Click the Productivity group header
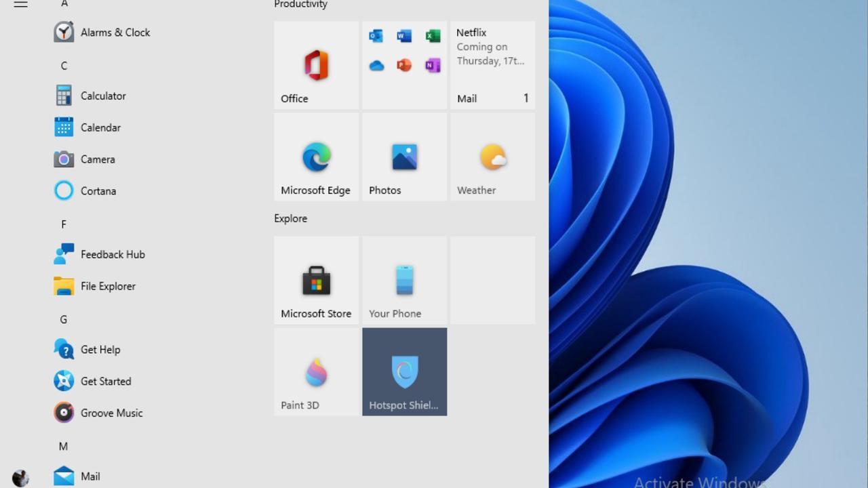The height and width of the screenshot is (488, 868). pyautogui.click(x=301, y=4)
